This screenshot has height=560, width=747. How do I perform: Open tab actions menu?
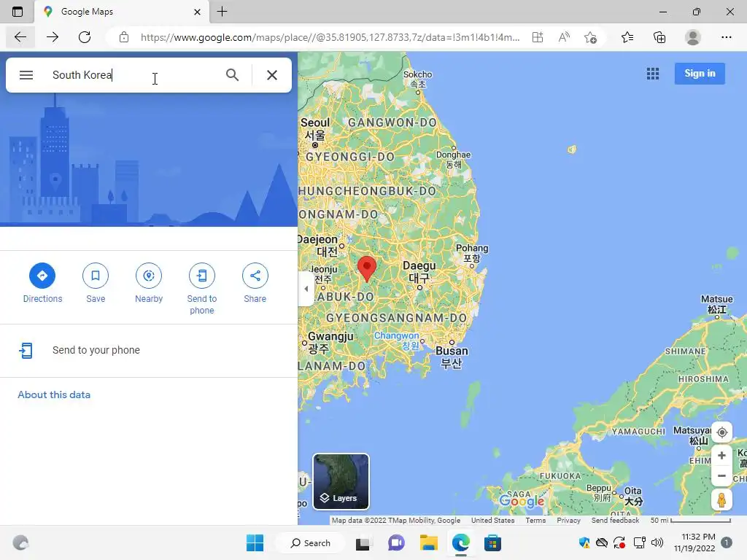(x=18, y=12)
